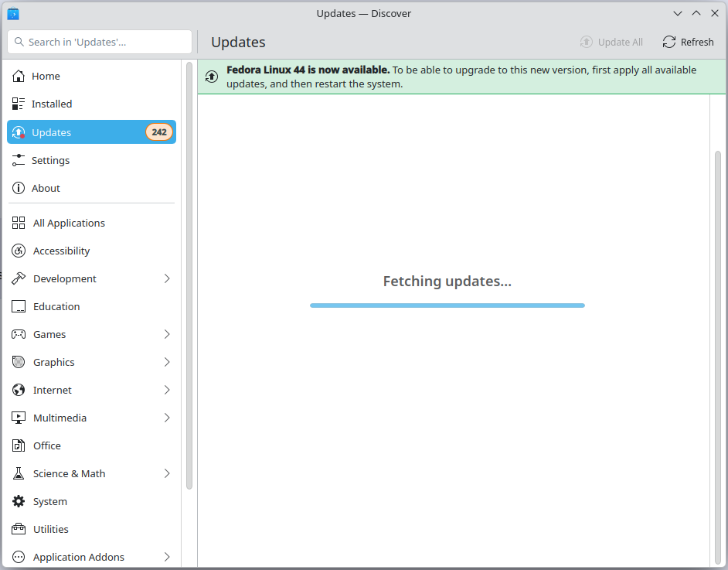This screenshot has height=570, width=728.
Task: Click the Development hammer icon
Action: tap(18, 278)
